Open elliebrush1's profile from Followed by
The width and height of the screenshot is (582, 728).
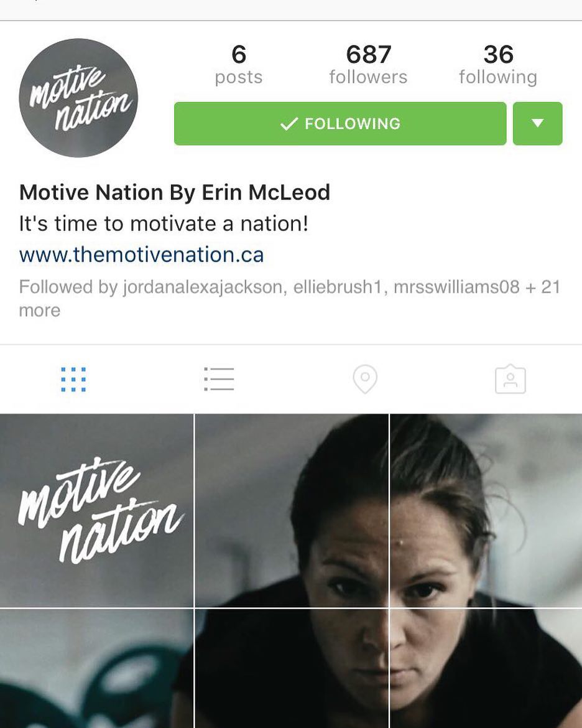[337, 287]
